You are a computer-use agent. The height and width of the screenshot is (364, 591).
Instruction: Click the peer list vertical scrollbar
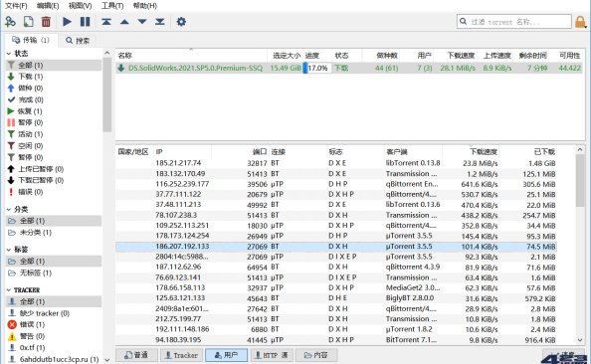(x=580, y=245)
